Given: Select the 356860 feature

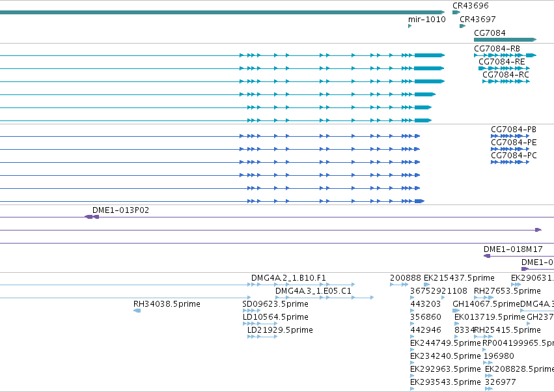Looking at the screenshot, I should (x=412, y=324).
